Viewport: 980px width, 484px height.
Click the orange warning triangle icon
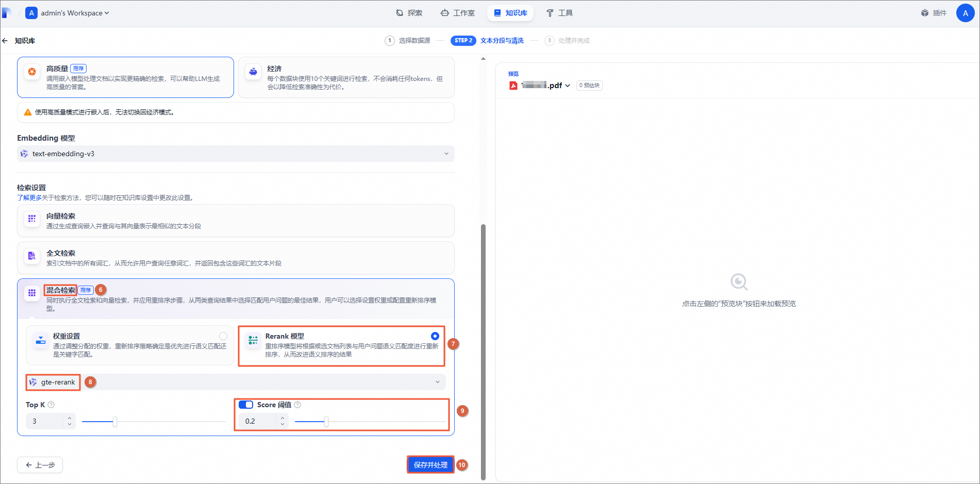[28, 112]
